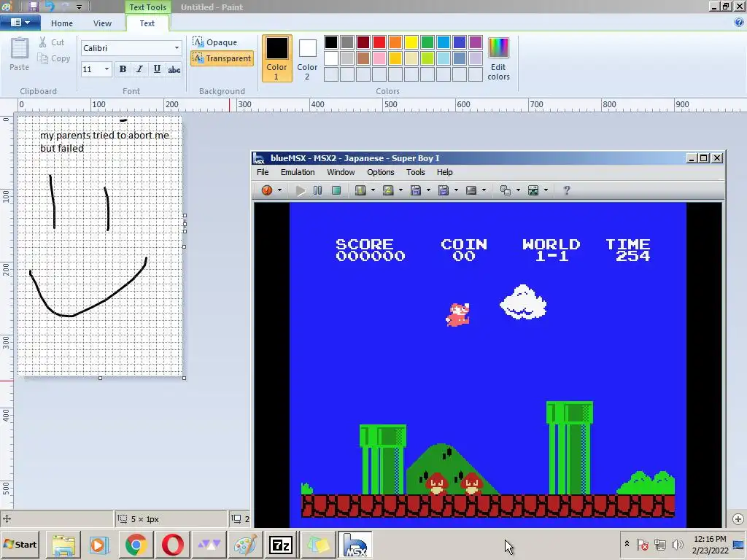Launch Google Chrome from the taskbar
747x560 pixels.
[x=136, y=545]
